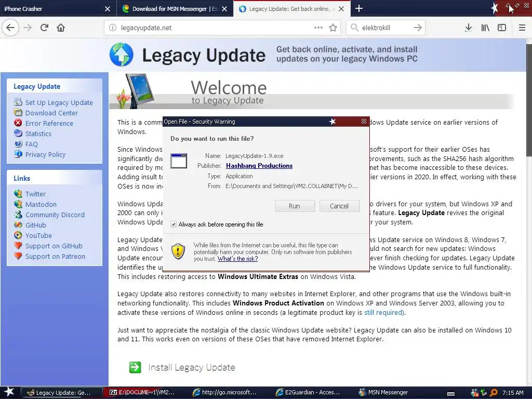Open the Downloads toolbar icon
Screen dimensions: 532x399
468,28
